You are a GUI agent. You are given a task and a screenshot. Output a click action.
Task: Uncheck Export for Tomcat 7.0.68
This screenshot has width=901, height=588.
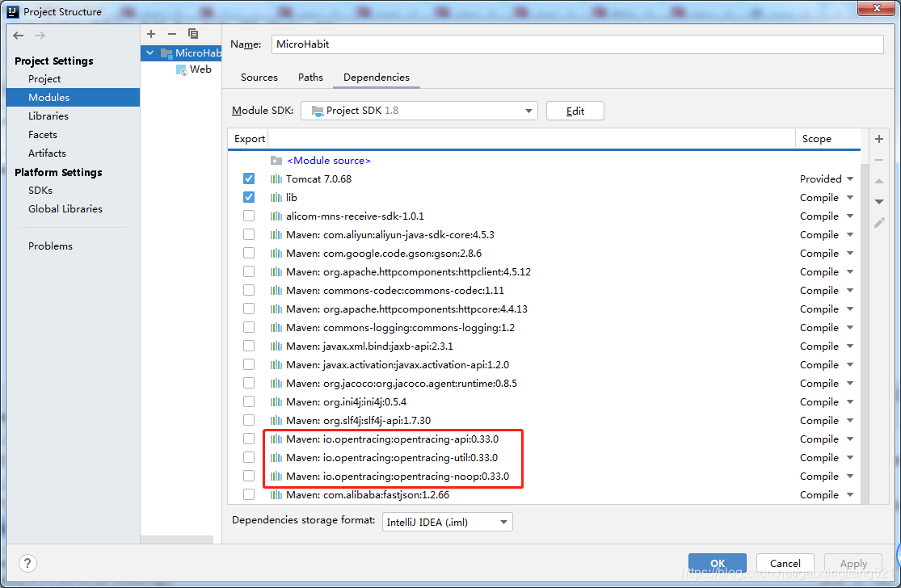(248, 178)
